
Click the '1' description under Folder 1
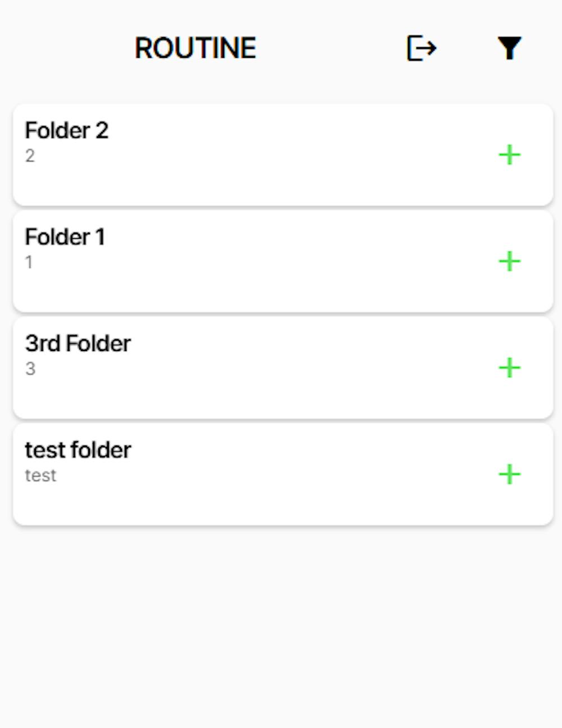[x=29, y=262]
